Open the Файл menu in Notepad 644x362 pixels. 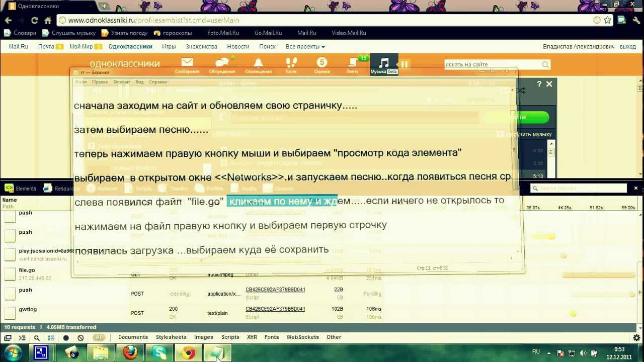point(80,81)
